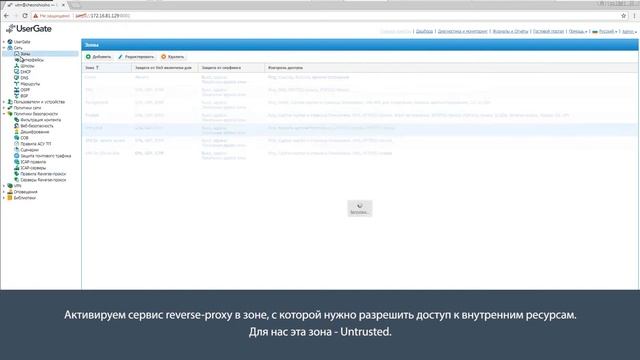Click the Редактировать edit button
640x360 pixels.
(136, 57)
